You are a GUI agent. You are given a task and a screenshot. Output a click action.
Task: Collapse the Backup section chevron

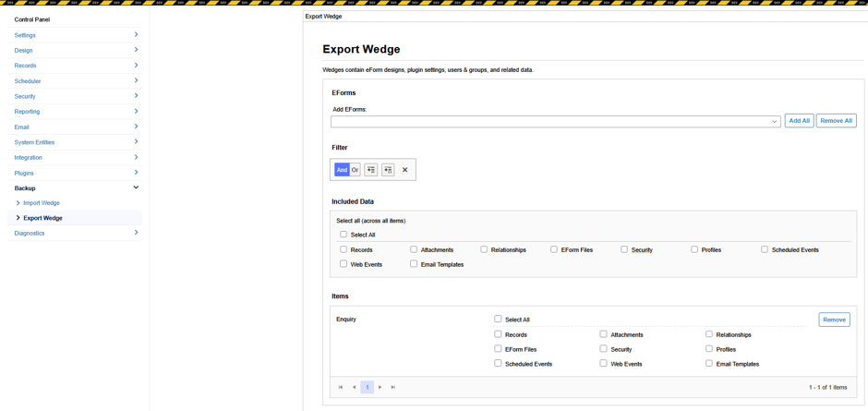pos(136,187)
